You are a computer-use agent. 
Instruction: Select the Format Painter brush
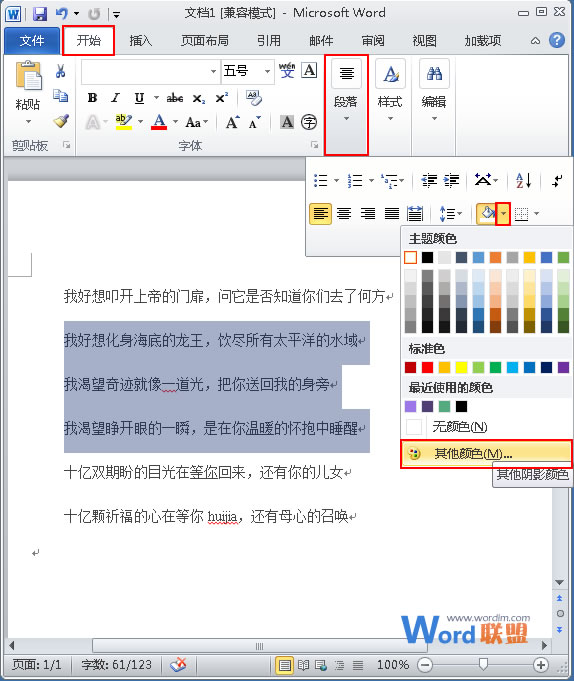[x=61, y=121]
